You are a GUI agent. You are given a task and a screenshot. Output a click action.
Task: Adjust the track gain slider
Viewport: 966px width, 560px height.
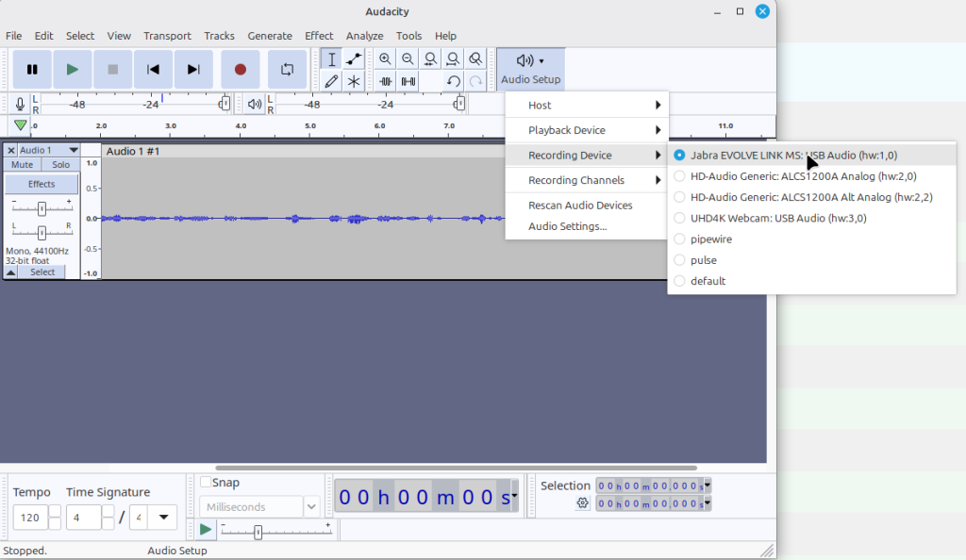click(42, 208)
